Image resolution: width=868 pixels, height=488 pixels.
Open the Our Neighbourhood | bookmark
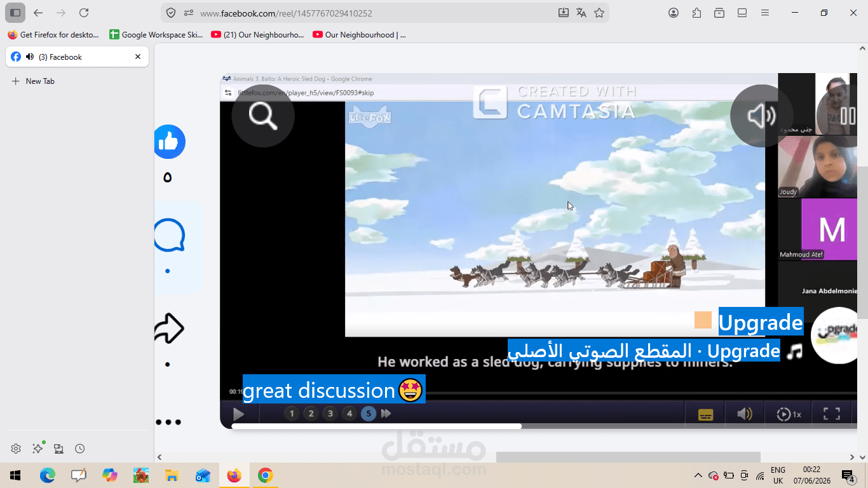360,35
